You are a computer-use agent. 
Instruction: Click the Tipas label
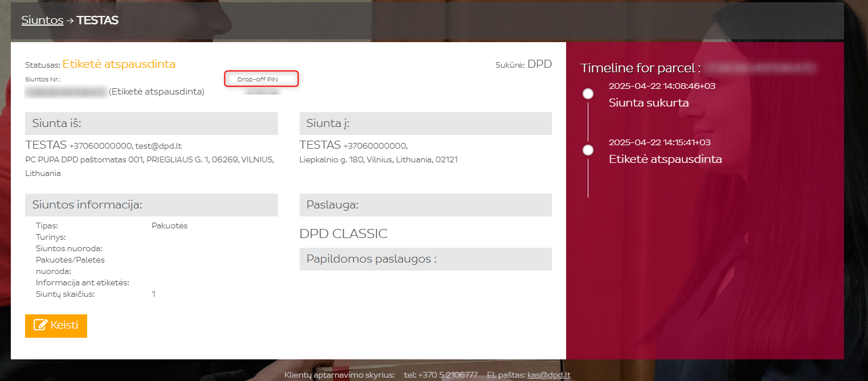tap(47, 226)
